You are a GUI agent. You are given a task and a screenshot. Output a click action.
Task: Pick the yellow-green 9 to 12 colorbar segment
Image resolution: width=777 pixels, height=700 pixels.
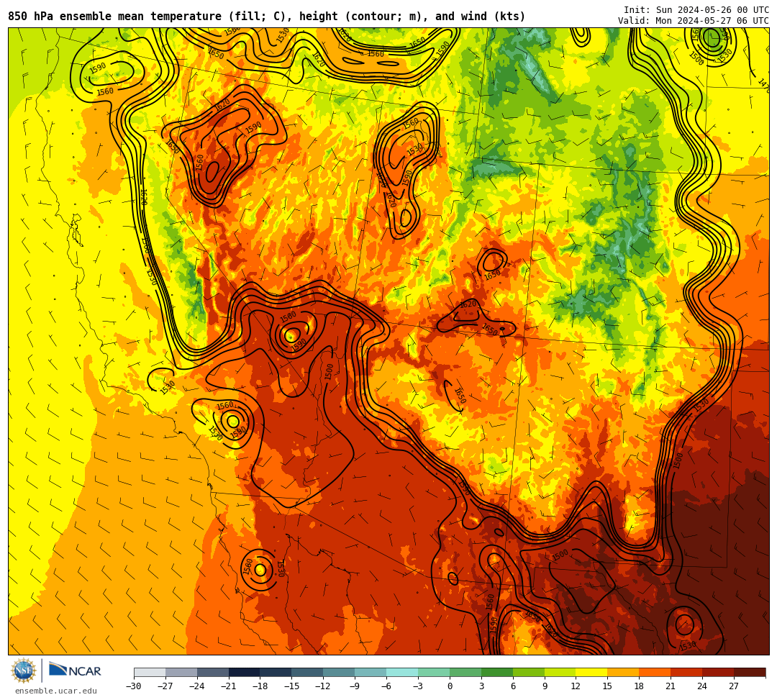pos(560,672)
